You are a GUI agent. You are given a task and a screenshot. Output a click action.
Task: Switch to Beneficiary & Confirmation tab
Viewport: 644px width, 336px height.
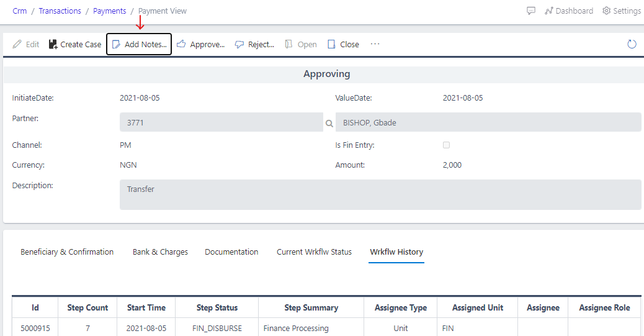click(67, 252)
